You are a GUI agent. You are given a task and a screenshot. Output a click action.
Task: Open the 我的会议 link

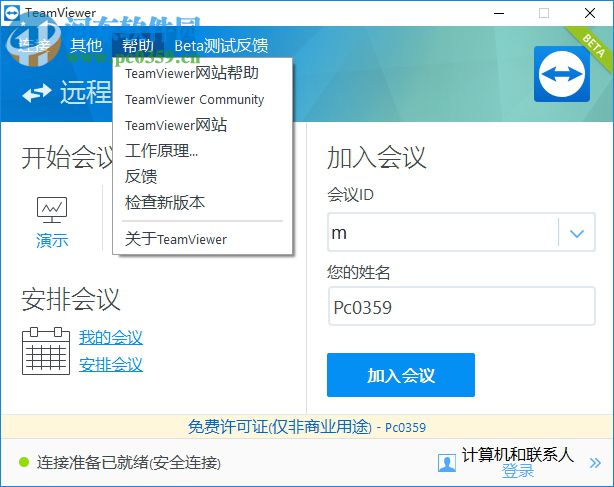111,337
